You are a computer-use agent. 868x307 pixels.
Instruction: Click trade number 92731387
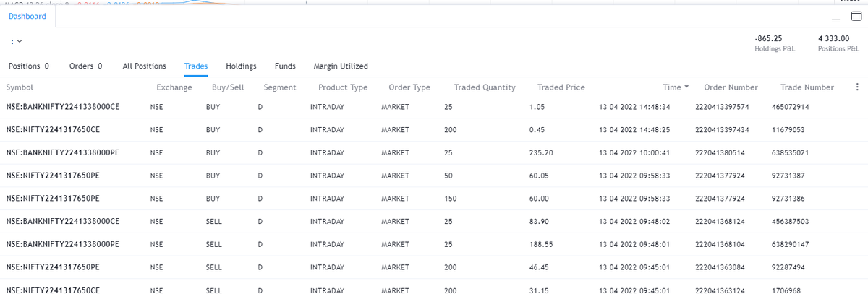(788, 176)
